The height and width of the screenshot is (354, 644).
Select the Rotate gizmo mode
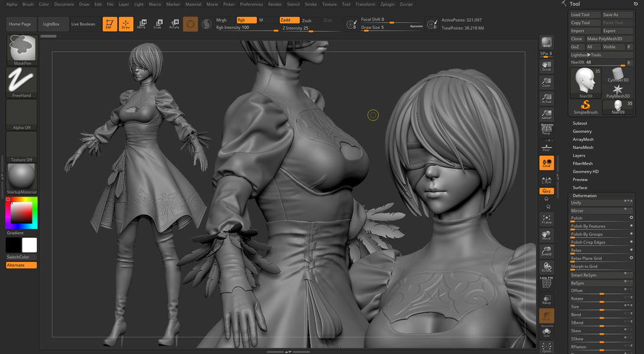(174, 24)
